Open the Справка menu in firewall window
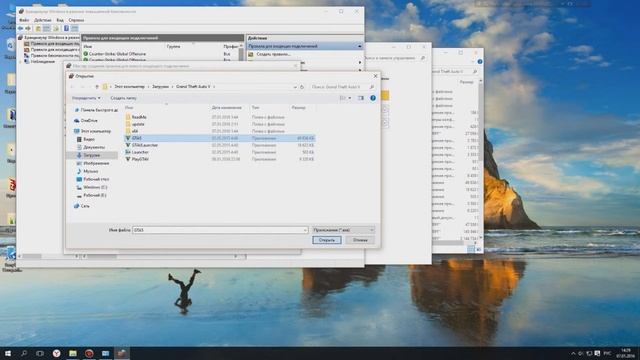Image resolution: width=640 pixels, height=360 pixels. coord(76,20)
